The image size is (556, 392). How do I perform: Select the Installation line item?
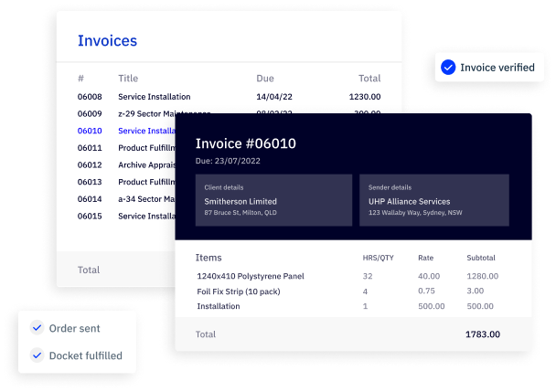click(x=219, y=306)
